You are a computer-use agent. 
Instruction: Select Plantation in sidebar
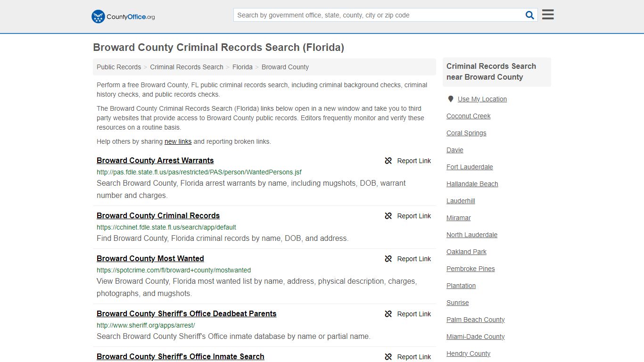[461, 286]
